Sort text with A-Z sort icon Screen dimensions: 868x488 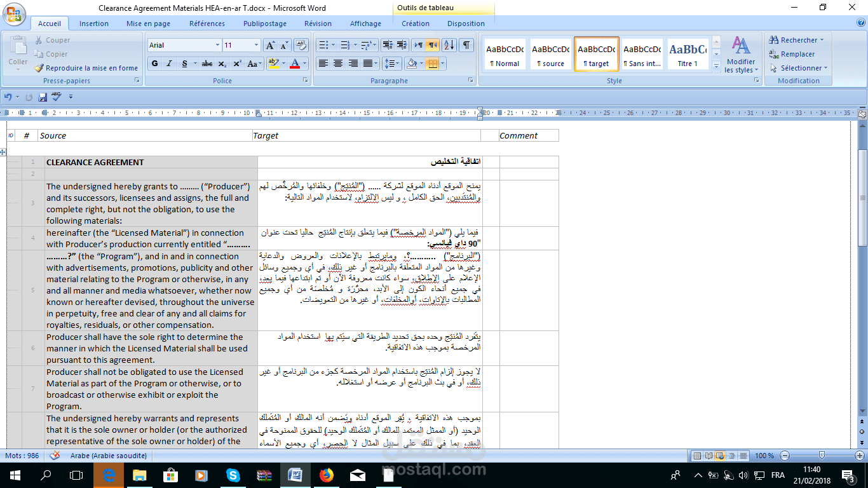[x=449, y=45]
